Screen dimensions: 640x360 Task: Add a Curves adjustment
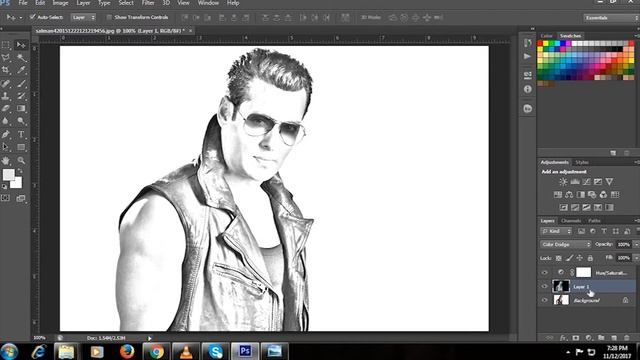point(586,182)
